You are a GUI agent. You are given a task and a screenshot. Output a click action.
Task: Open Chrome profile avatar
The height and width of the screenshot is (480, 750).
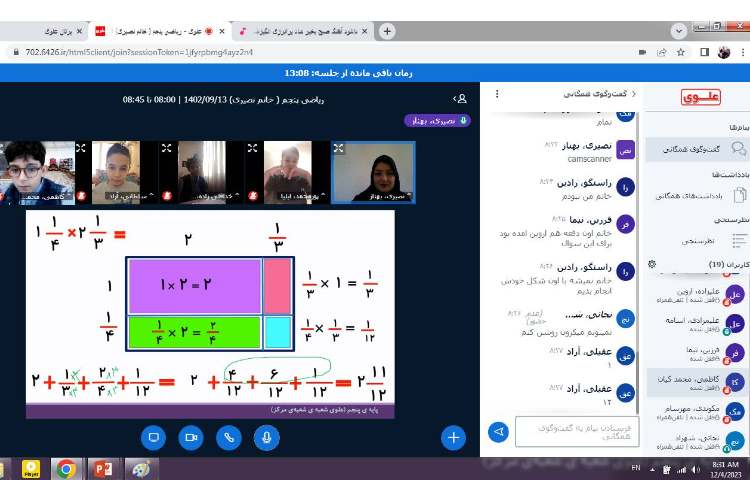coord(724,52)
